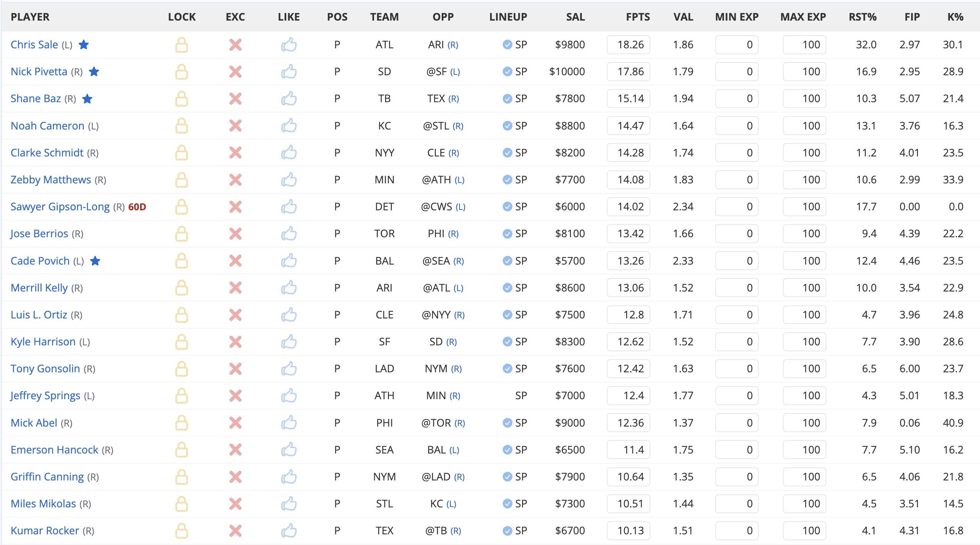Click Emerson Hancock team SEA
This screenshot has width=980, height=545.
384,450
